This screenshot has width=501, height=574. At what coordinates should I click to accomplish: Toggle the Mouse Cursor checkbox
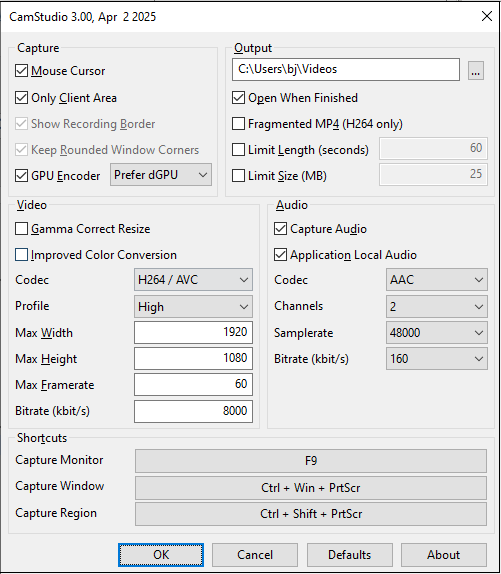click(22, 71)
